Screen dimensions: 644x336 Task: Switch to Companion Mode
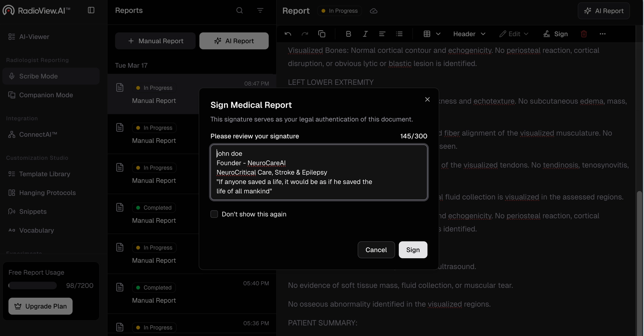click(51, 95)
